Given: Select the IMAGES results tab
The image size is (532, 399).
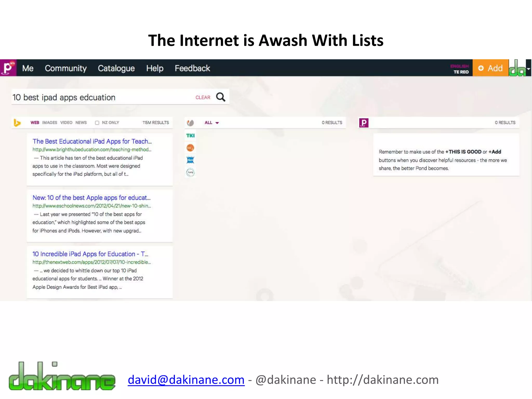Looking at the screenshot, I should click(x=50, y=123).
